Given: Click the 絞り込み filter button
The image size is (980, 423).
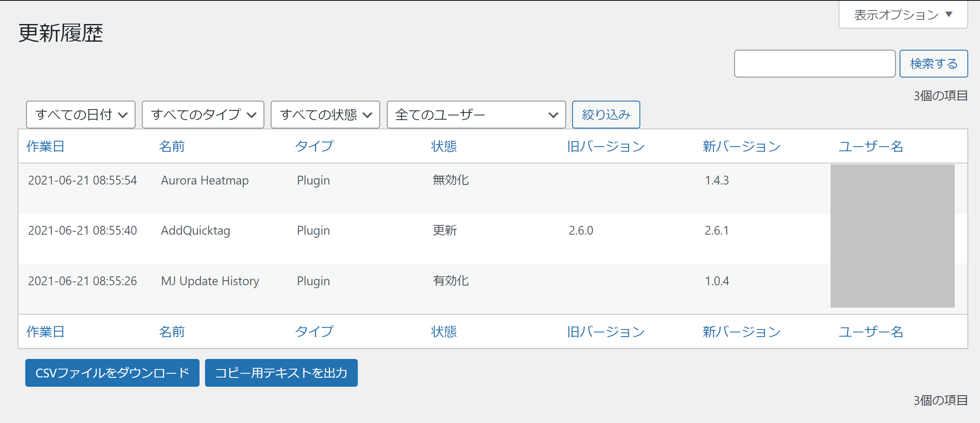Looking at the screenshot, I should coord(606,115).
